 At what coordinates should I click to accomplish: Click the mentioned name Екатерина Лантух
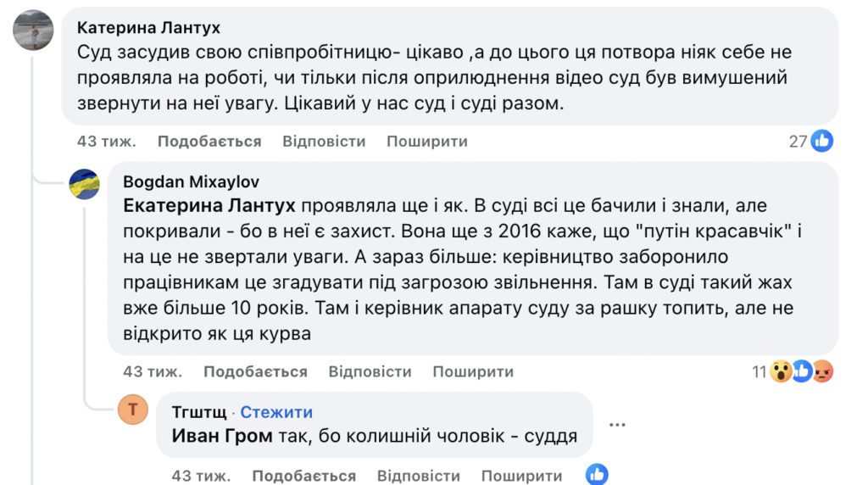(209, 206)
